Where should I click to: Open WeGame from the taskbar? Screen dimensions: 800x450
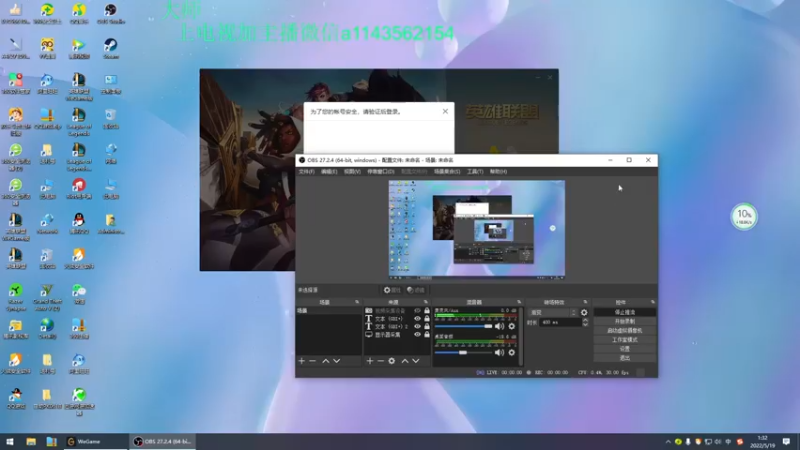[x=95, y=442]
